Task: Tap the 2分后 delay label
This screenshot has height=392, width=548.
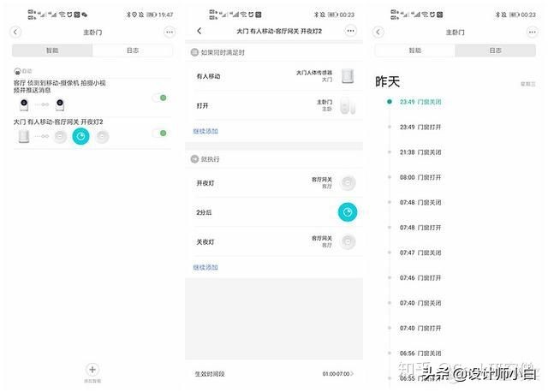Action: click(204, 212)
